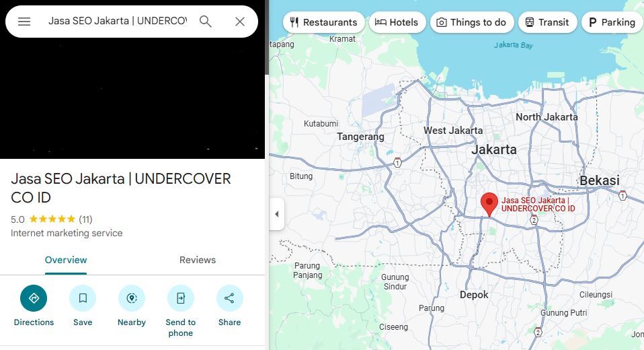
Task: Filter map by Restaurants chip
Action: coord(323,22)
